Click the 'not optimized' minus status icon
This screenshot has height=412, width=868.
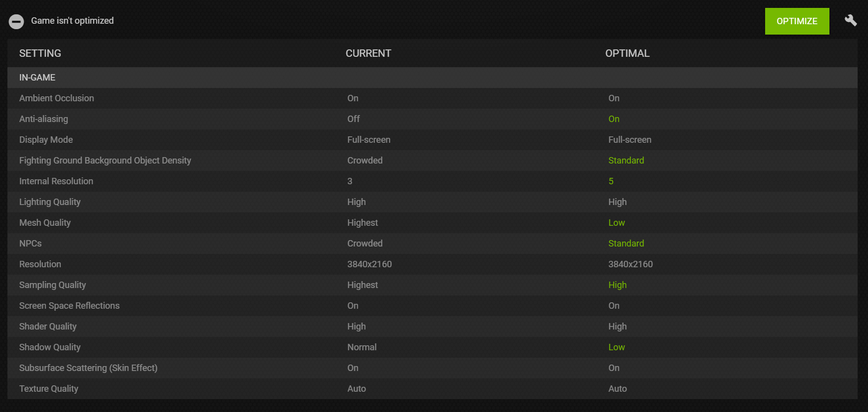tap(16, 21)
